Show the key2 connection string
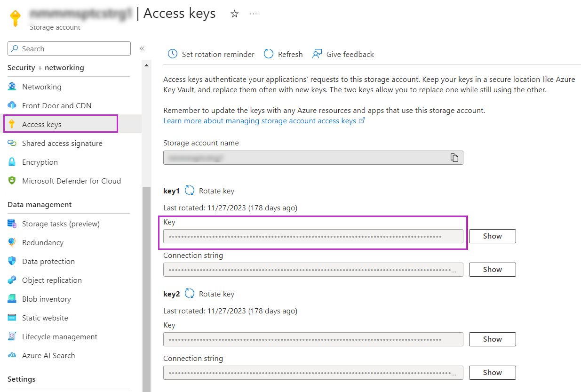The width and height of the screenshot is (581, 392). tap(492, 372)
